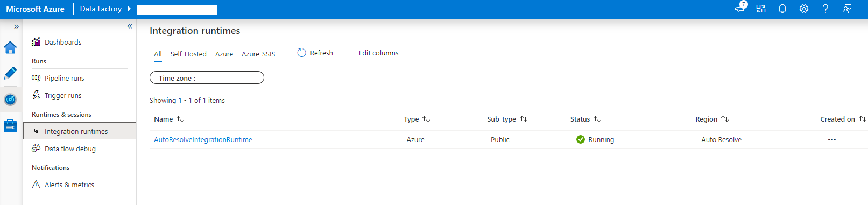Click the 'Public' sub-type cell
This screenshot has height=205, width=868.
[500, 139]
